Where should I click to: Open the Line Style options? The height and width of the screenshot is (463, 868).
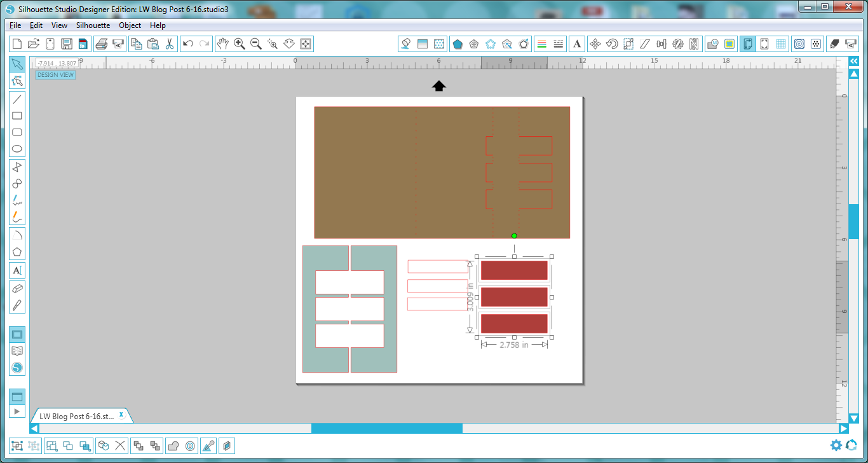(x=558, y=44)
